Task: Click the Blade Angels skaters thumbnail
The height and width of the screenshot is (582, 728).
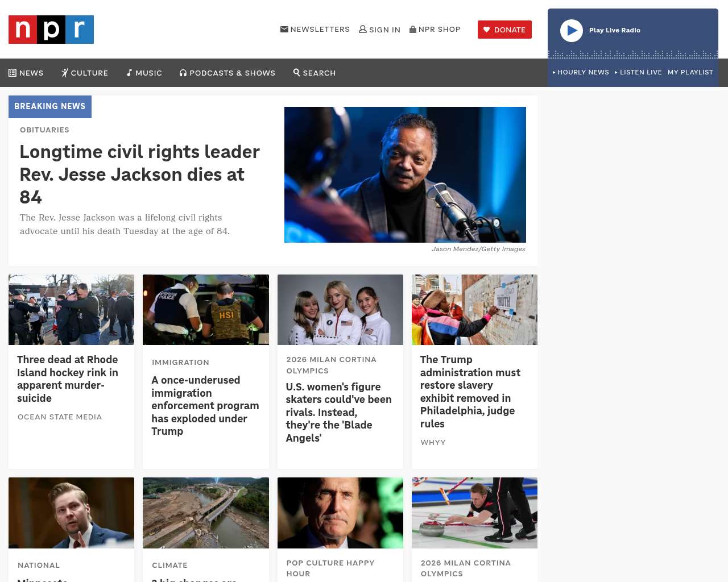Action: [x=340, y=310]
